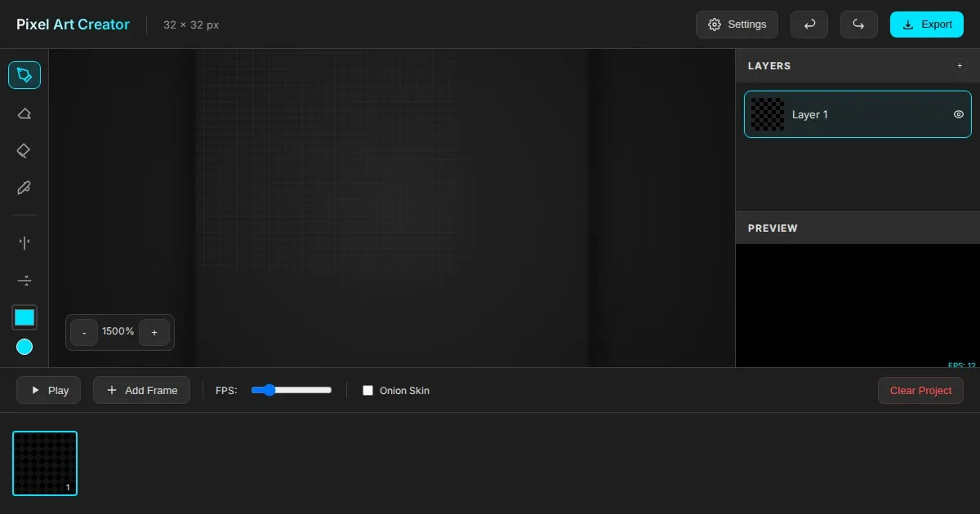Zoom out with the minus button
Image resolution: width=980 pixels, height=514 pixels.
pyautogui.click(x=84, y=333)
